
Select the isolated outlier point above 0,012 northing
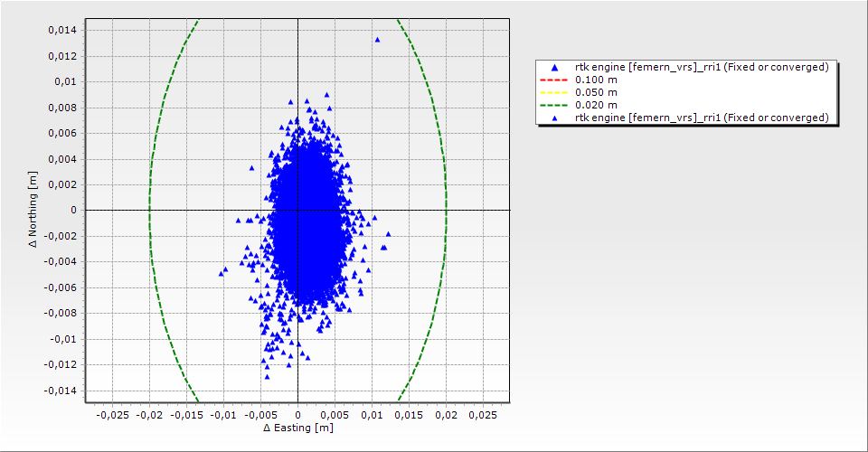pos(377,40)
